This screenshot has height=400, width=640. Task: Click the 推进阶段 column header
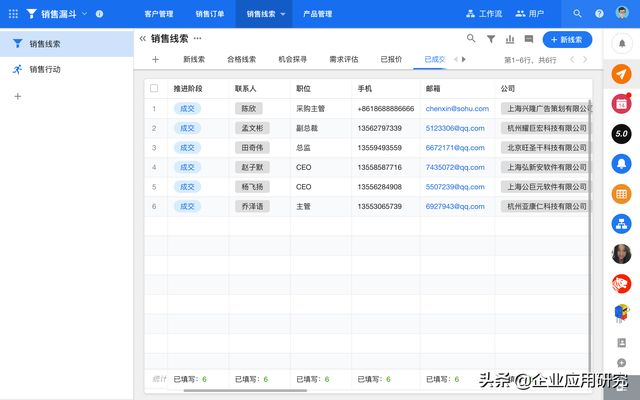point(188,89)
